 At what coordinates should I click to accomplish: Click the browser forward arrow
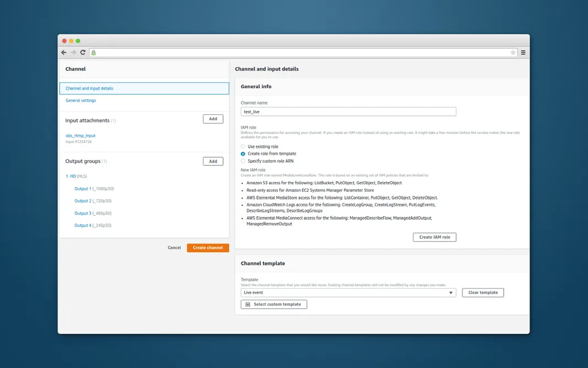pyautogui.click(x=73, y=52)
